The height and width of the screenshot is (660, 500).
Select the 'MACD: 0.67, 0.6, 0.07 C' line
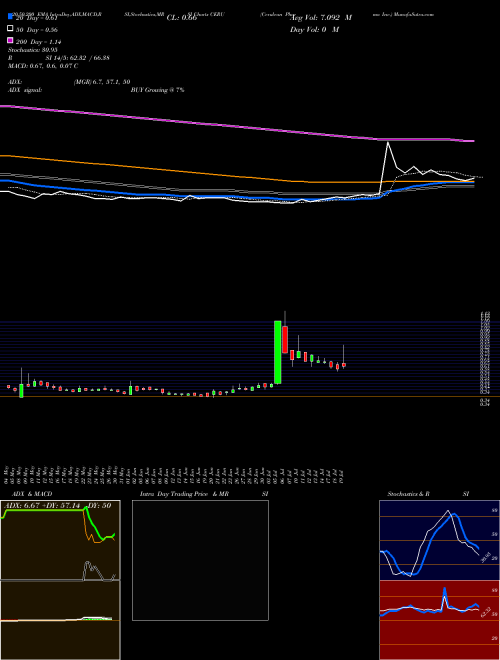pyautogui.click(x=43, y=66)
